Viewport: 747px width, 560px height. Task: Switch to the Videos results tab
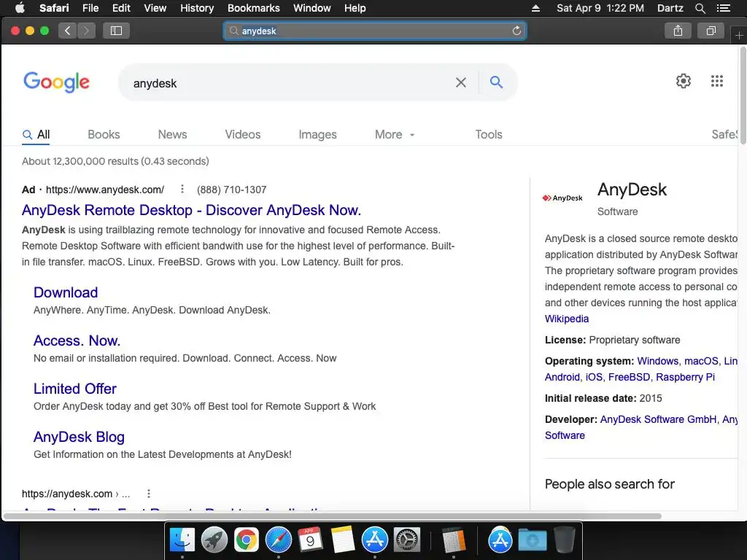[242, 135]
